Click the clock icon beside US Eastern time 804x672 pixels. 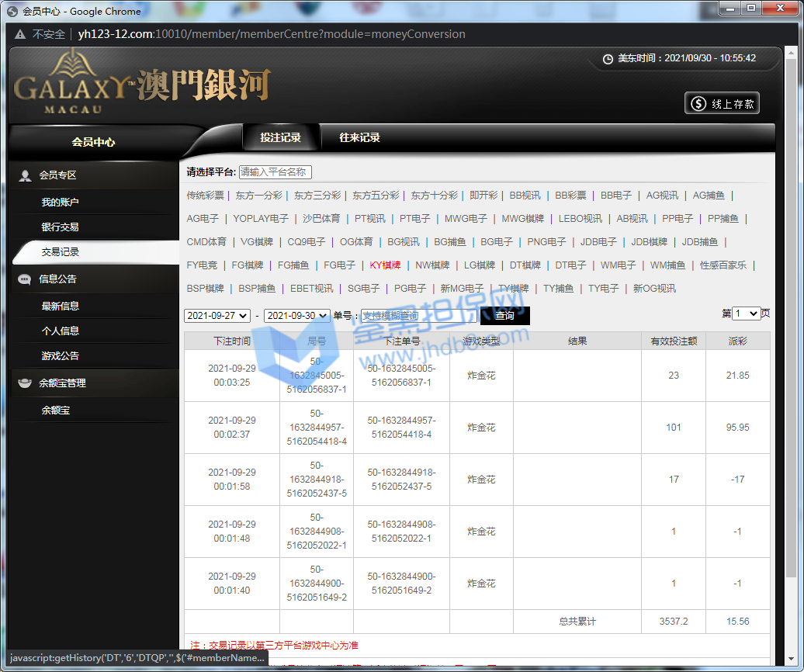tap(608, 58)
